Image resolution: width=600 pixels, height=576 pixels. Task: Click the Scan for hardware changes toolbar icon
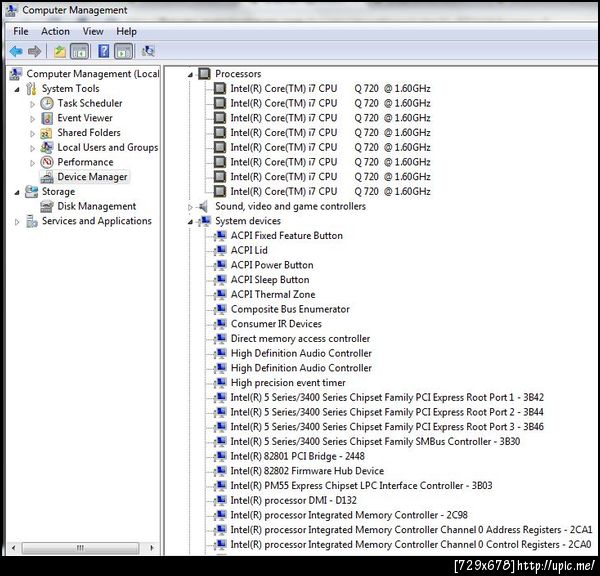point(148,51)
